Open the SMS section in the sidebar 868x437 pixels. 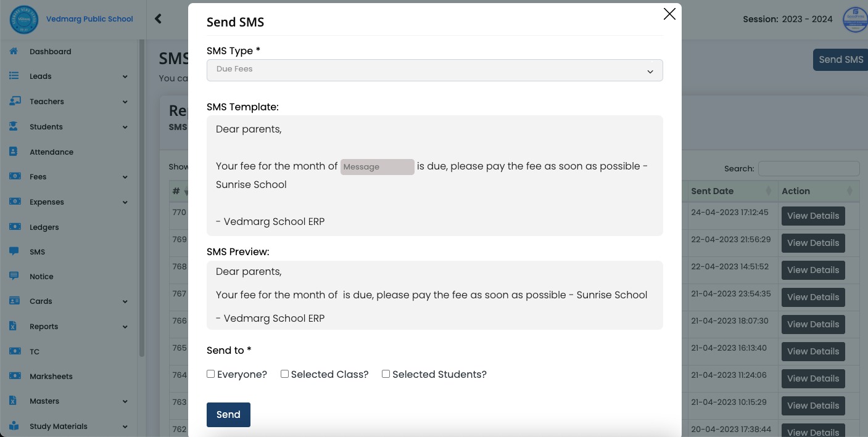click(37, 251)
